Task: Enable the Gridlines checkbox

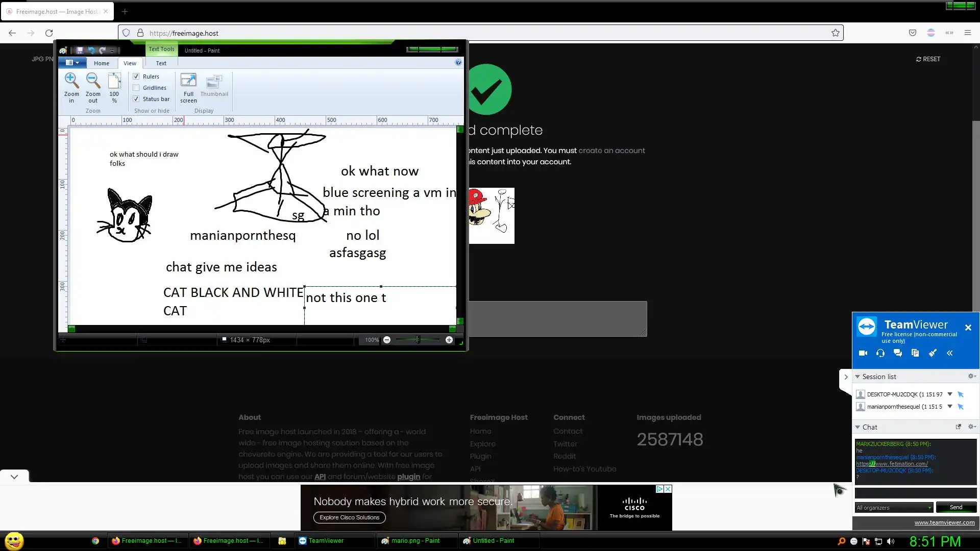Action: (x=136, y=88)
